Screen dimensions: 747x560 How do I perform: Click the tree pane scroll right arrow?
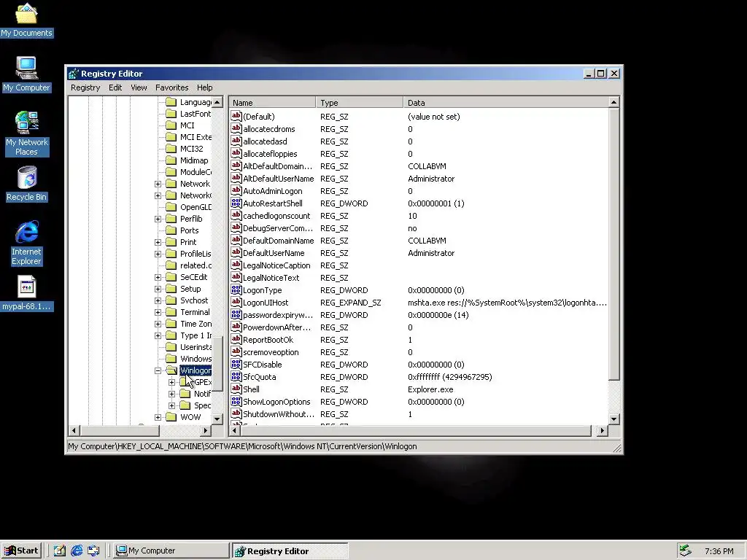click(206, 430)
